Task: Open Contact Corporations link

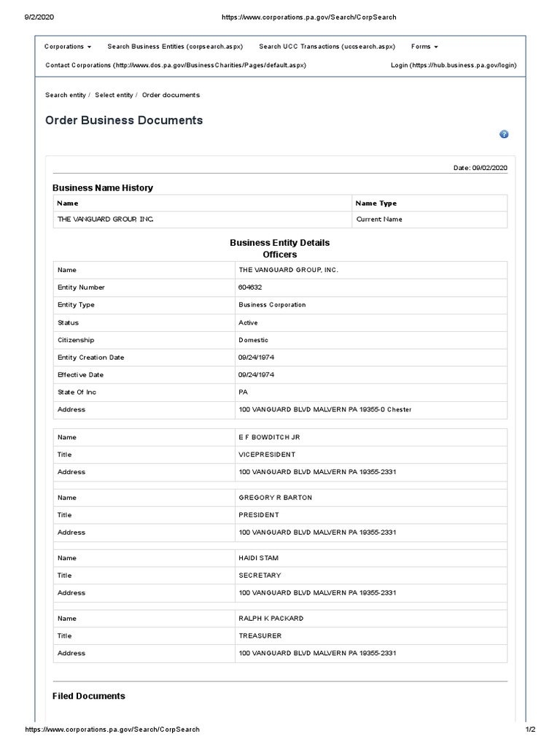Action: pos(176,65)
